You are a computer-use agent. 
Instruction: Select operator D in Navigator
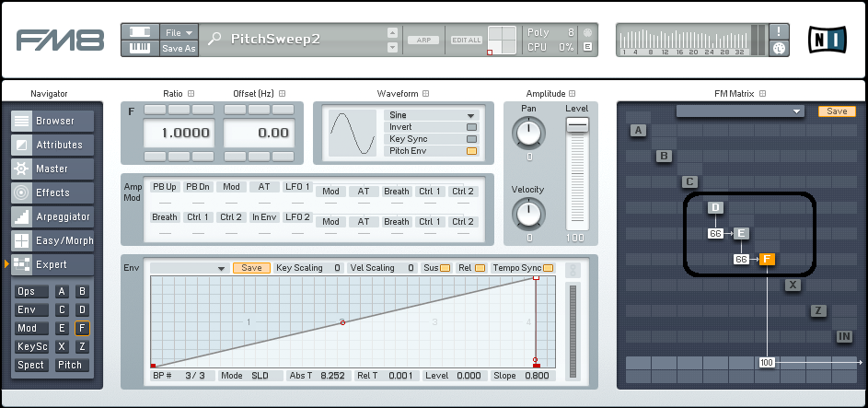[x=82, y=310]
